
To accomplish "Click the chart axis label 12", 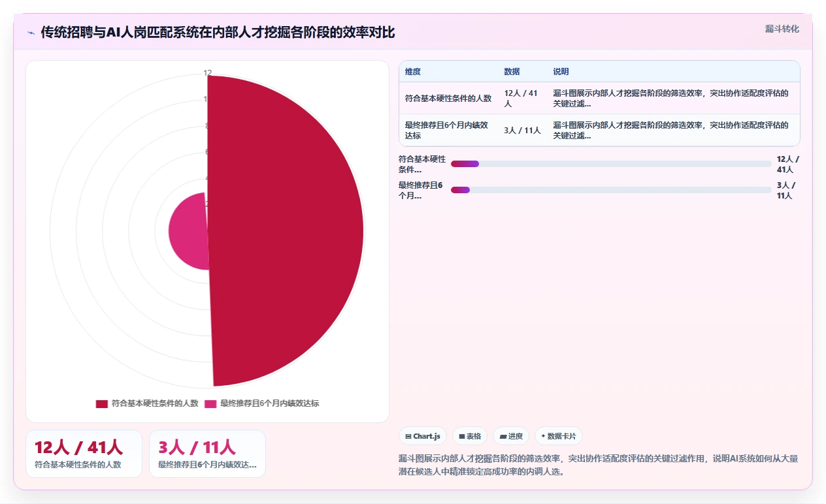I will click(208, 73).
